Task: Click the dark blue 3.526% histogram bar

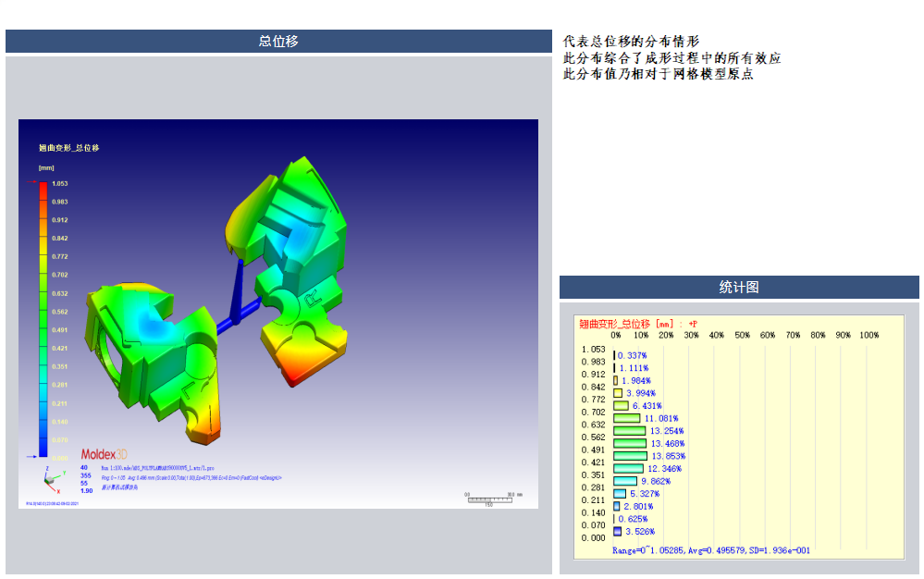Action: point(617,532)
